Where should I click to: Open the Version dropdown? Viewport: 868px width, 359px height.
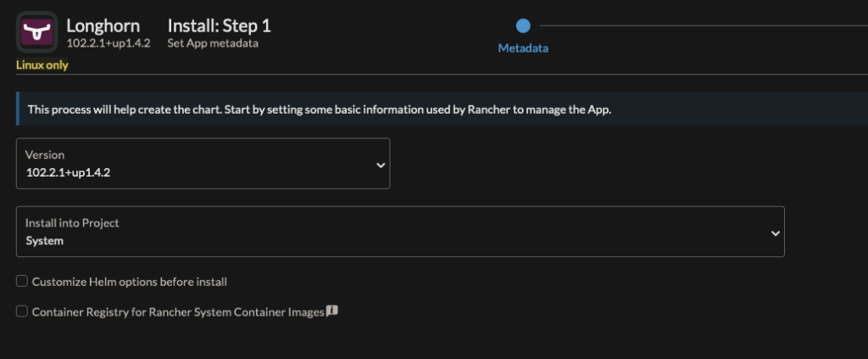pyautogui.click(x=203, y=163)
